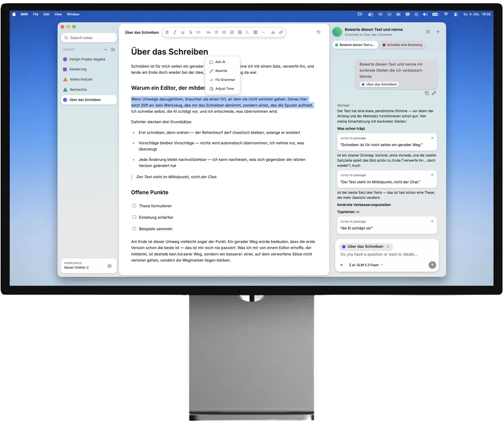Viewport: 504px width, 425px height.
Task: Insert a bulleted list
Action: pyautogui.click(x=216, y=32)
